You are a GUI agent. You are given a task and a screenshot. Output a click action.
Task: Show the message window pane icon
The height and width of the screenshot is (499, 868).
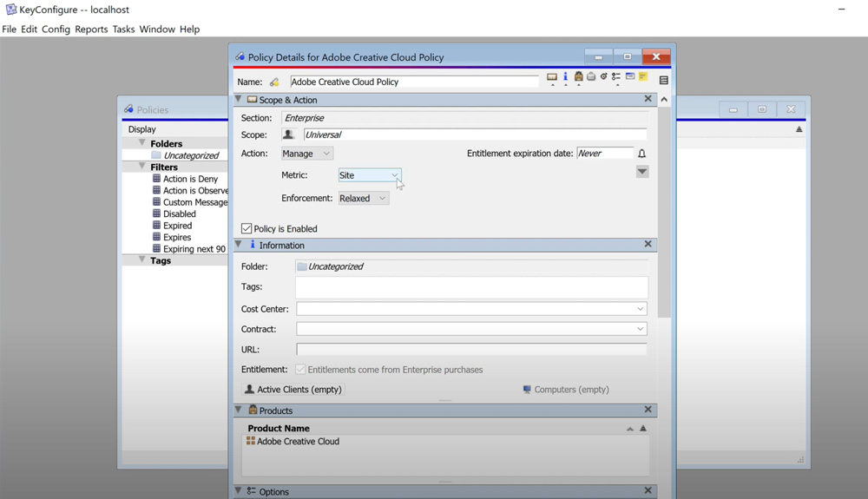tap(630, 76)
